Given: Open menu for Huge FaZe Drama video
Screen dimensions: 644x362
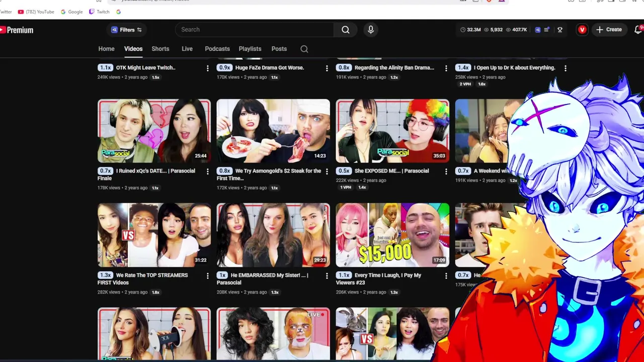Looking at the screenshot, I should [x=327, y=68].
